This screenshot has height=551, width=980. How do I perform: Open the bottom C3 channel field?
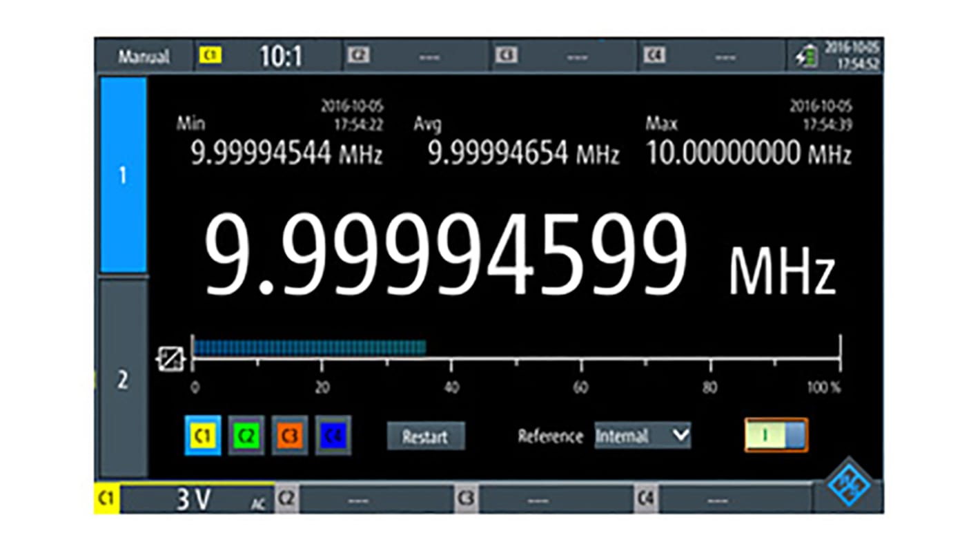point(545,500)
